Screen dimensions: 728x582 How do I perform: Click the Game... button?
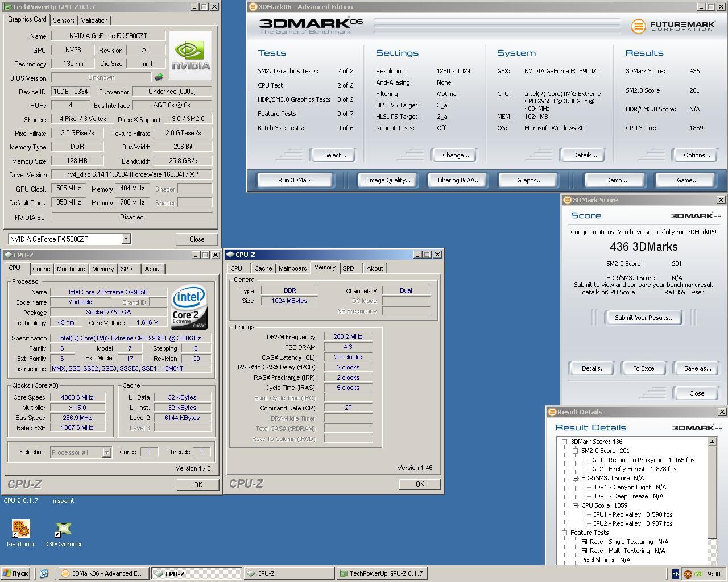[686, 180]
